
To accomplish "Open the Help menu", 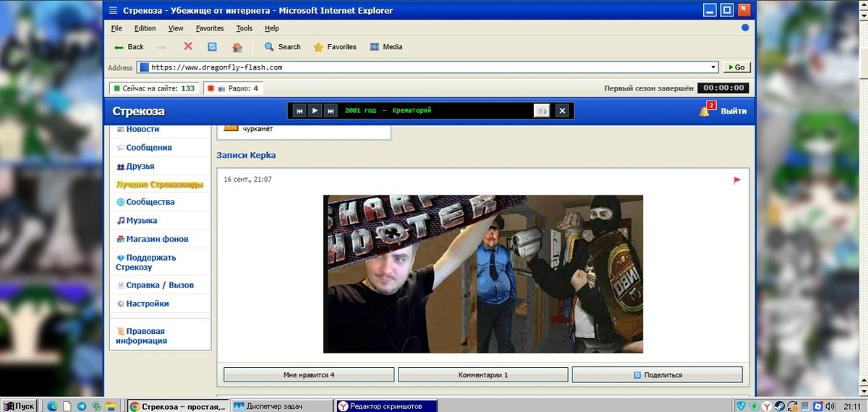I will click(x=272, y=28).
